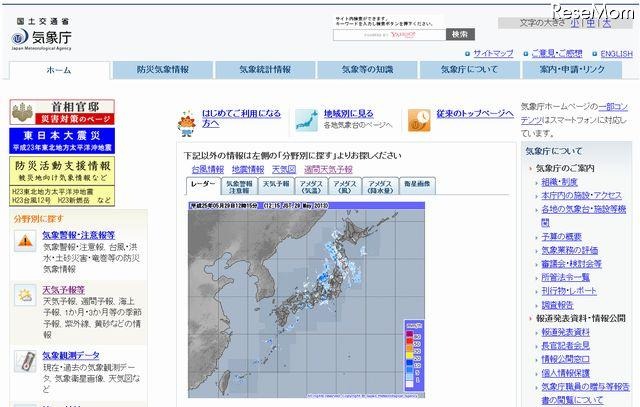Select the 天気予報 map tab

pyautogui.click(x=276, y=187)
